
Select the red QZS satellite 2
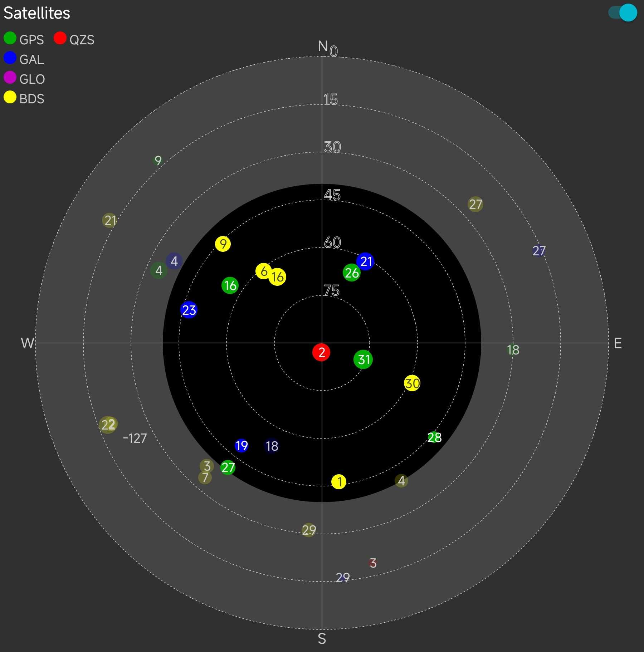[x=321, y=352]
